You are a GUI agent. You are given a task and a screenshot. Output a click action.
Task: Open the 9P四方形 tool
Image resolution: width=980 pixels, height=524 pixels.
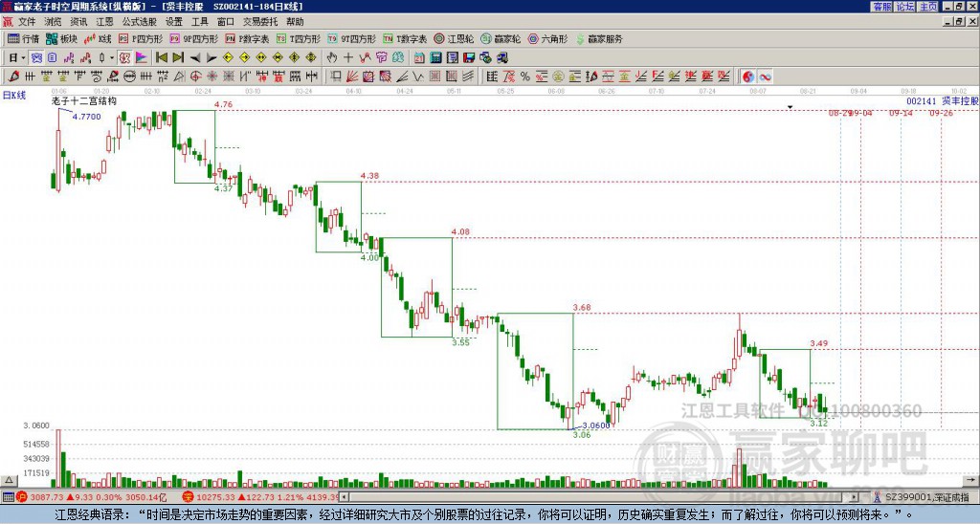point(193,38)
